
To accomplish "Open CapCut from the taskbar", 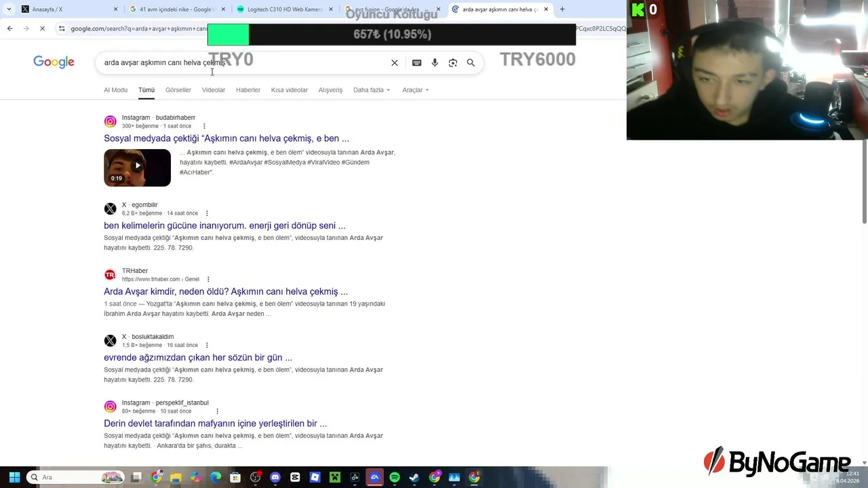I will (295, 477).
